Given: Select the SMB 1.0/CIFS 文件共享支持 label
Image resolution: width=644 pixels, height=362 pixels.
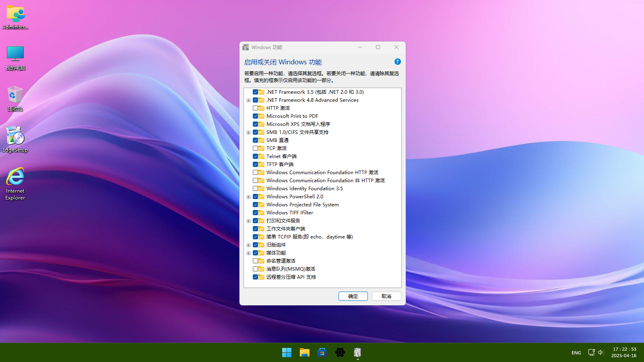Looking at the screenshot, I should pos(297,132).
